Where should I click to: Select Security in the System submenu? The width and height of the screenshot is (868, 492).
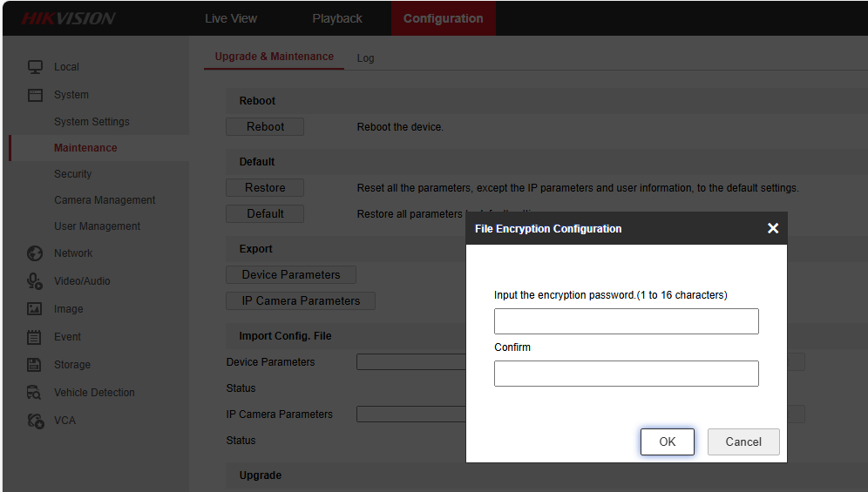coord(72,174)
